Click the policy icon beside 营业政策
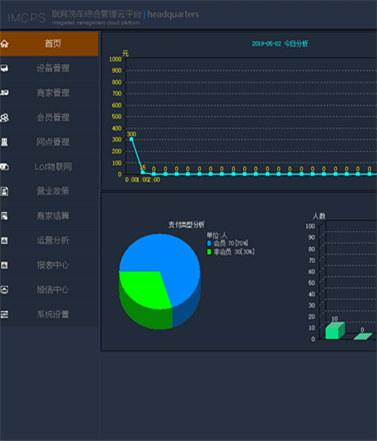The image size is (377, 441). (x=5, y=191)
